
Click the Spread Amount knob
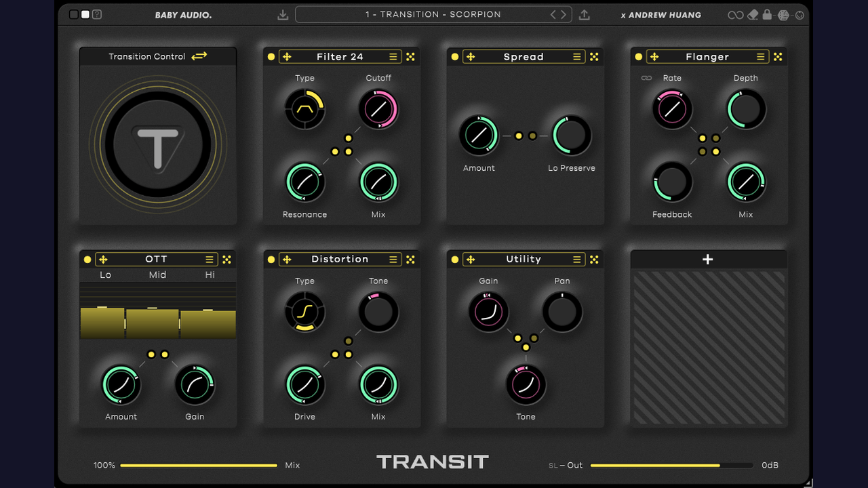click(479, 136)
